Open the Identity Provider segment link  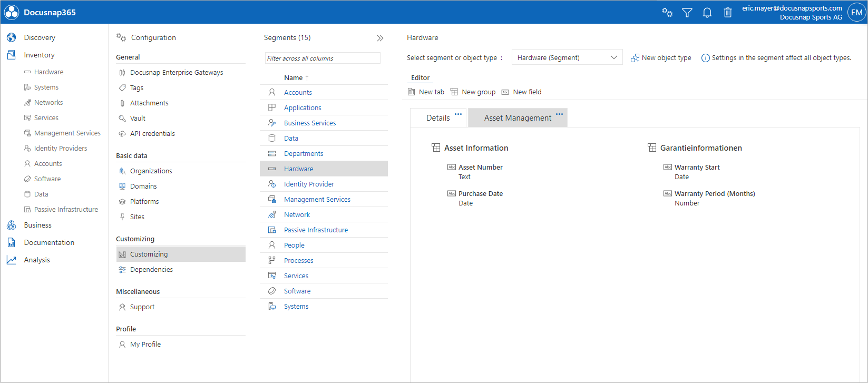pos(309,184)
